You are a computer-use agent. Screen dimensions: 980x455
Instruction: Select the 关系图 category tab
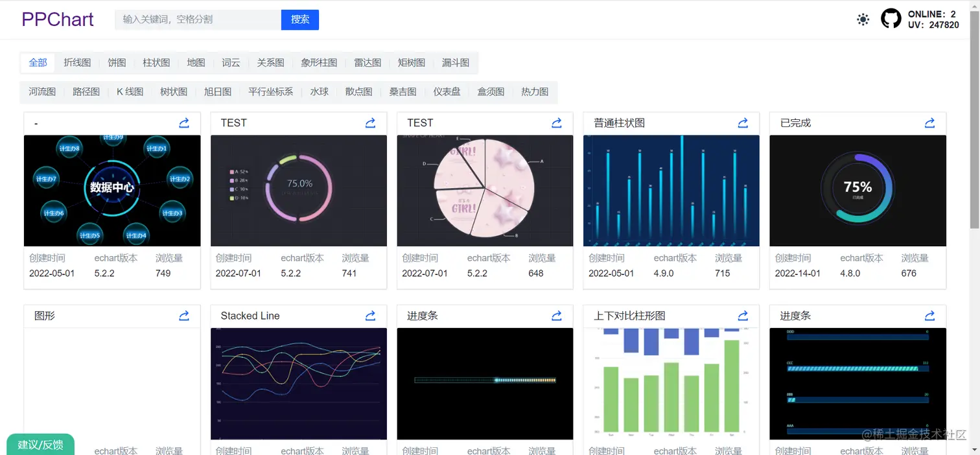tap(270, 63)
